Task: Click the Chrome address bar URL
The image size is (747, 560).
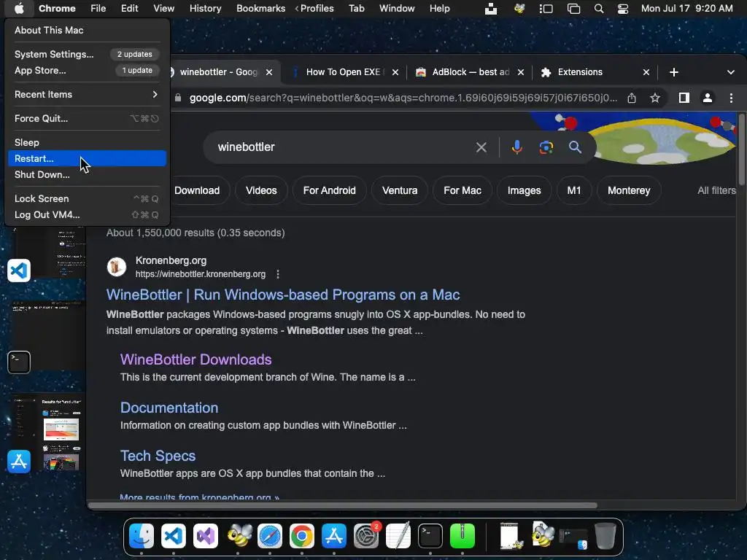Action: coord(403,98)
